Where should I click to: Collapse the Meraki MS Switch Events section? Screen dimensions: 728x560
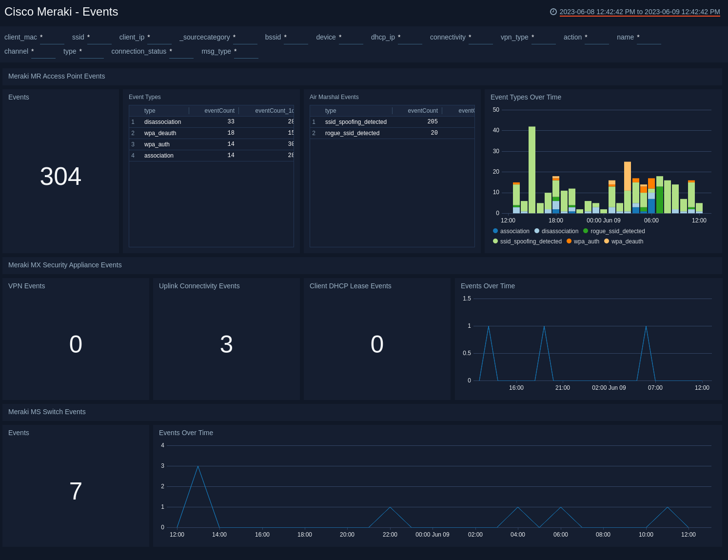[47, 412]
